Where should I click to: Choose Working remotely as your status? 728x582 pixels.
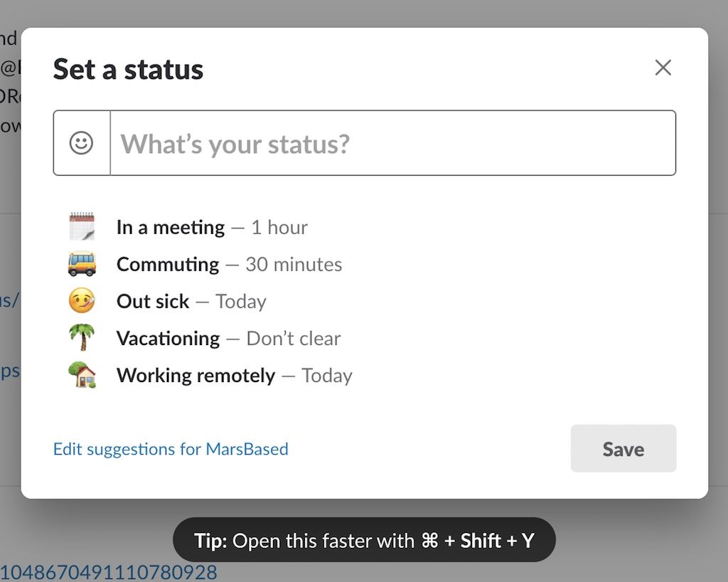196,375
